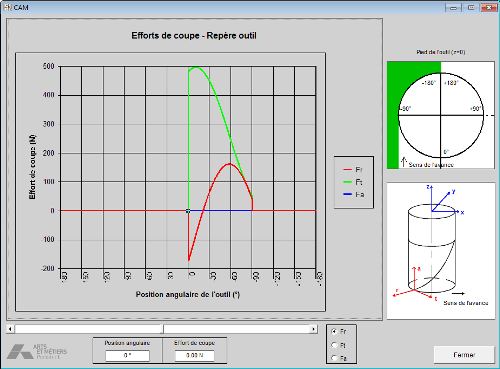Image resolution: width=500 pixels, height=369 pixels.
Task: Click the scrollbar right arrow
Action: click(x=313, y=329)
